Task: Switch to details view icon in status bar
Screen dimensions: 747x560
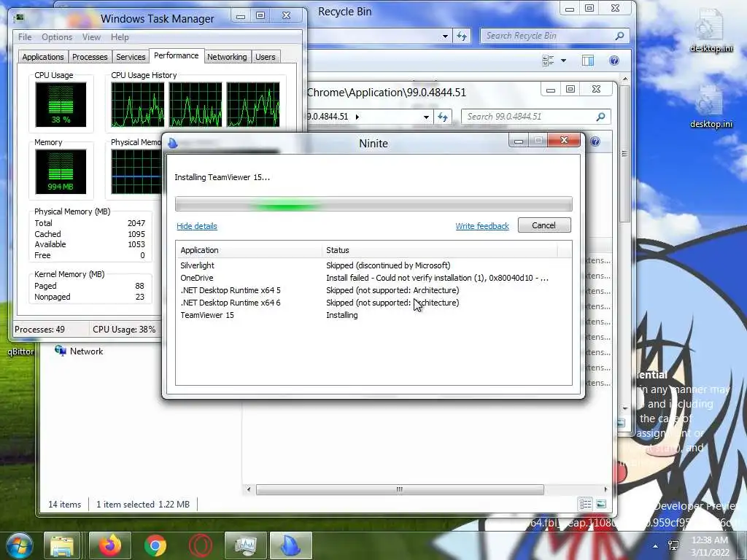Action: [586, 504]
